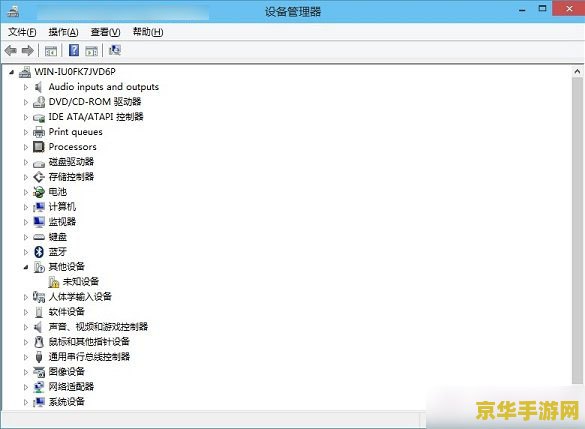This screenshot has height=429, width=585.
Task: Click the 软件设备 icon
Action: point(39,312)
